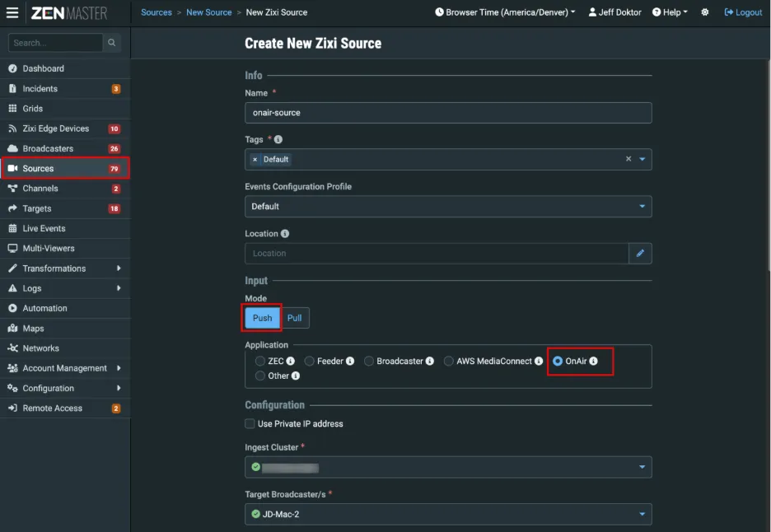This screenshot has width=771, height=532.
Task: Open the Ingest Cluster dropdown
Action: [x=448, y=467]
